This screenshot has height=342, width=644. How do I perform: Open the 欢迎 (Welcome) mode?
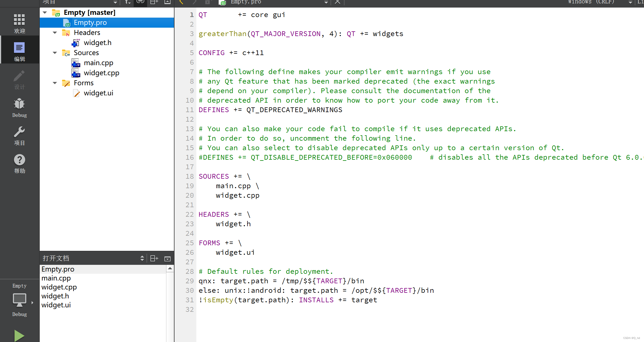19,23
